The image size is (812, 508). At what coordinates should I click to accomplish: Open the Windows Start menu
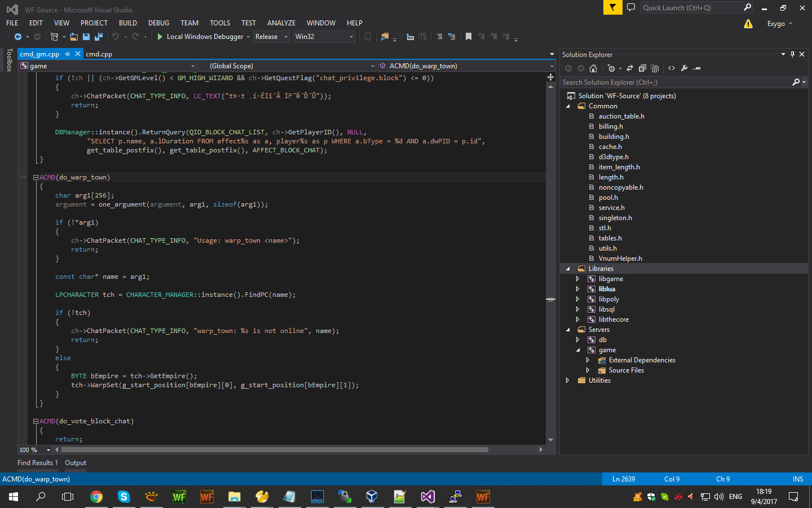click(x=14, y=497)
